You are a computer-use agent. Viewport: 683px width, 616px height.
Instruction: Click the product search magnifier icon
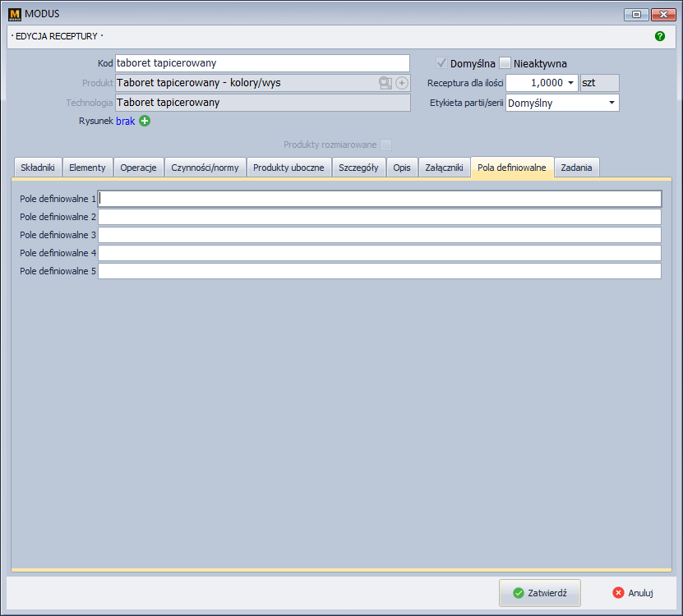[385, 83]
